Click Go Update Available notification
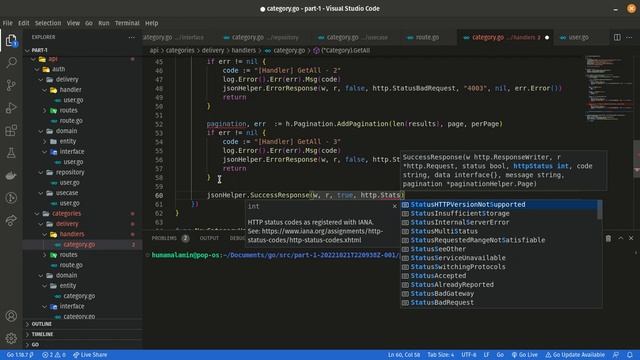640x360 pixels. pyautogui.click(x=575, y=355)
